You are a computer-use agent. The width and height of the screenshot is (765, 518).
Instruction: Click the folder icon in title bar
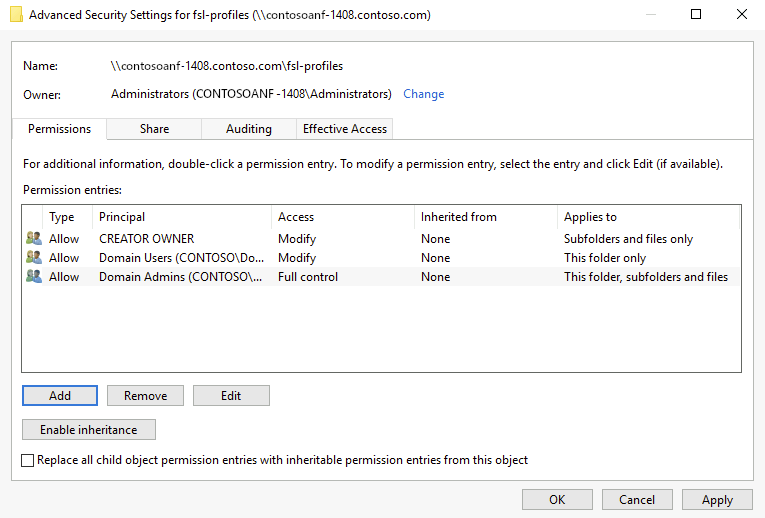coord(16,15)
